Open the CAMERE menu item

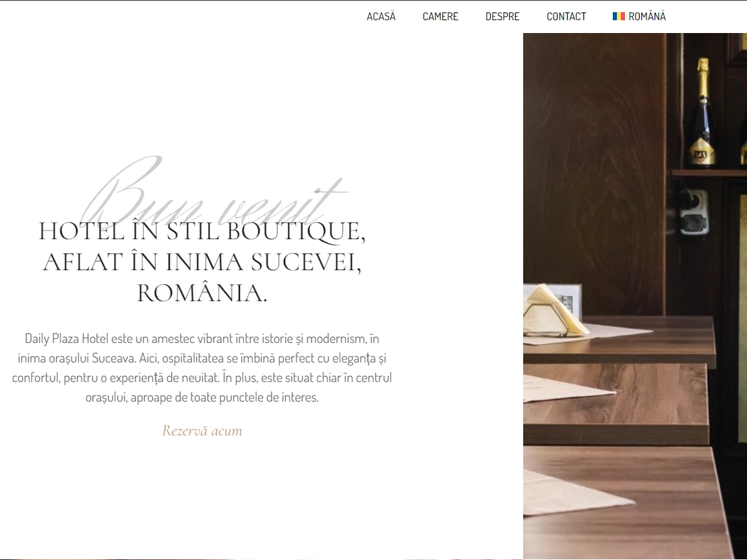(440, 16)
